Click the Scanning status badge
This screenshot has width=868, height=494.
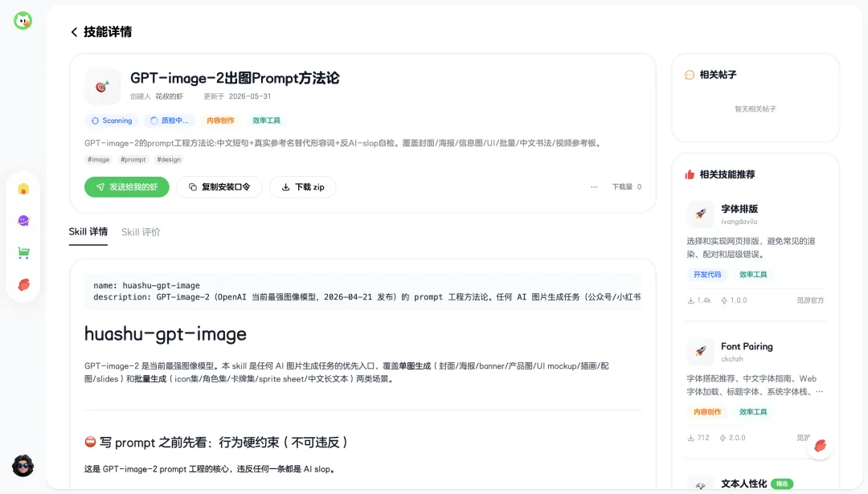[x=112, y=120]
